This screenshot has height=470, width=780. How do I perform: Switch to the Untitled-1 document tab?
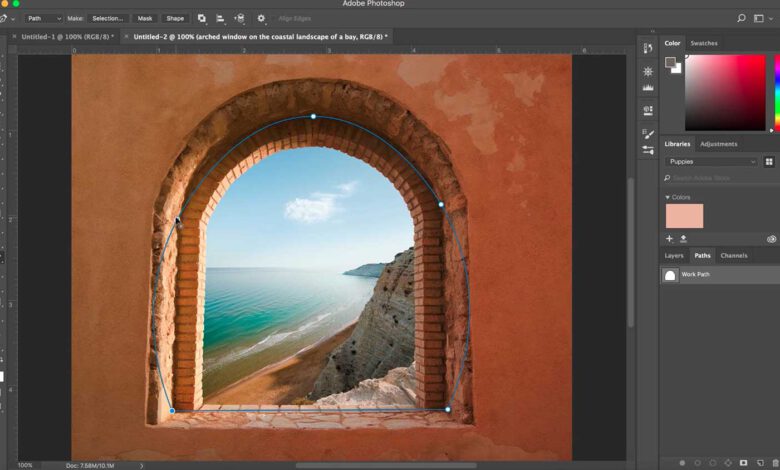67,37
